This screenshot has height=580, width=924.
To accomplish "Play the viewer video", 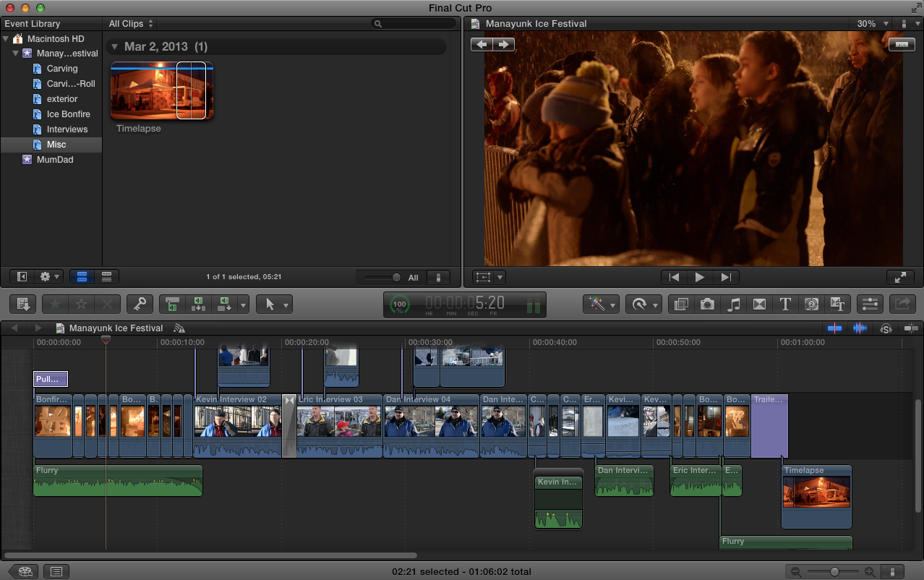I will tap(699, 277).
